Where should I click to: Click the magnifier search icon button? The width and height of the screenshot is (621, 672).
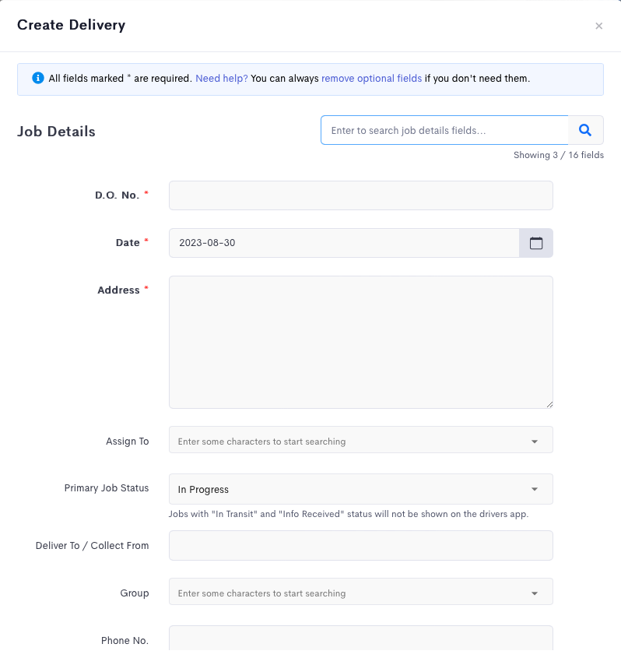pos(585,130)
